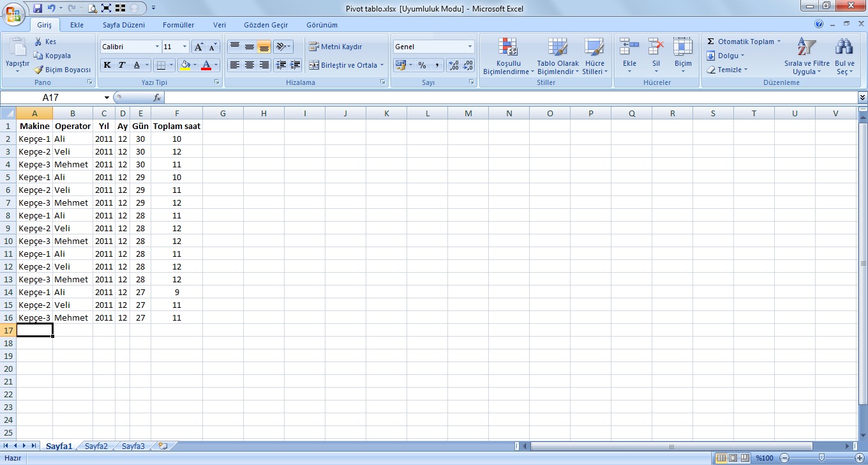Open the Office Button menu
Image resolution: width=868 pixels, height=465 pixels.
pyautogui.click(x=13, y=13)
